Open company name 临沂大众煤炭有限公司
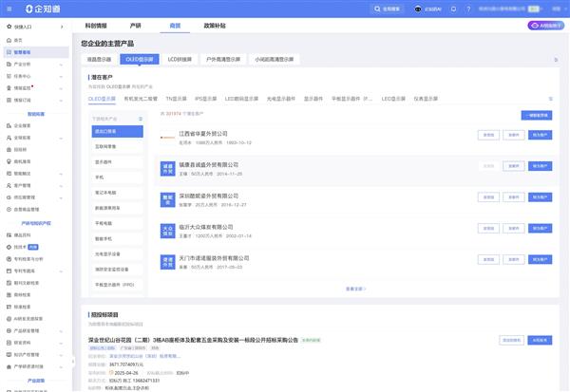This screenshot has width=570, height=392. pyautogui.click(x=206, y=227)
